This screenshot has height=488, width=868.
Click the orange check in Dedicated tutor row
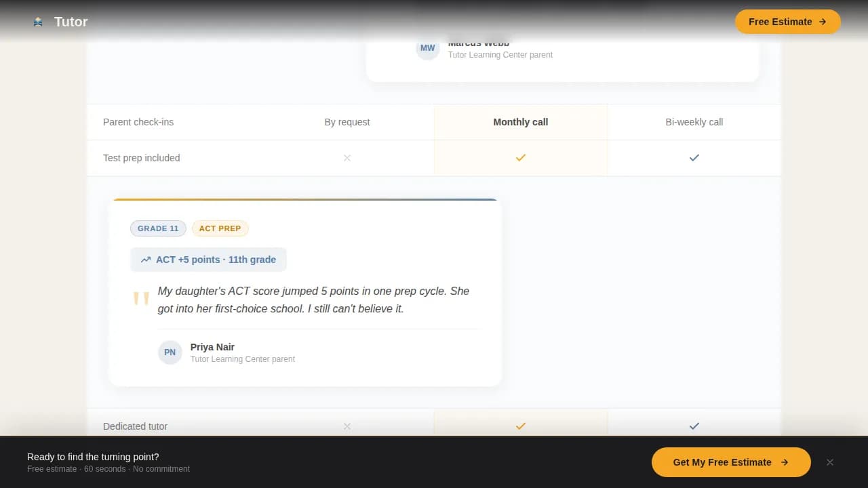(x=521, y=426)
